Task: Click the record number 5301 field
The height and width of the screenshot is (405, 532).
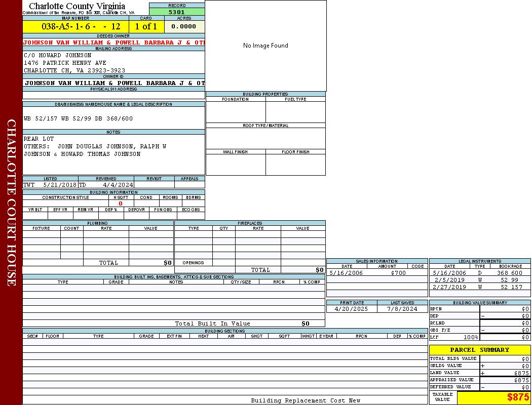Action: coord(177,12)
